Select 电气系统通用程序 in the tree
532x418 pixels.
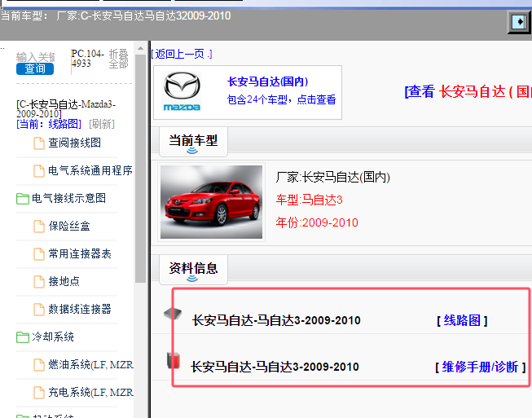90,170
